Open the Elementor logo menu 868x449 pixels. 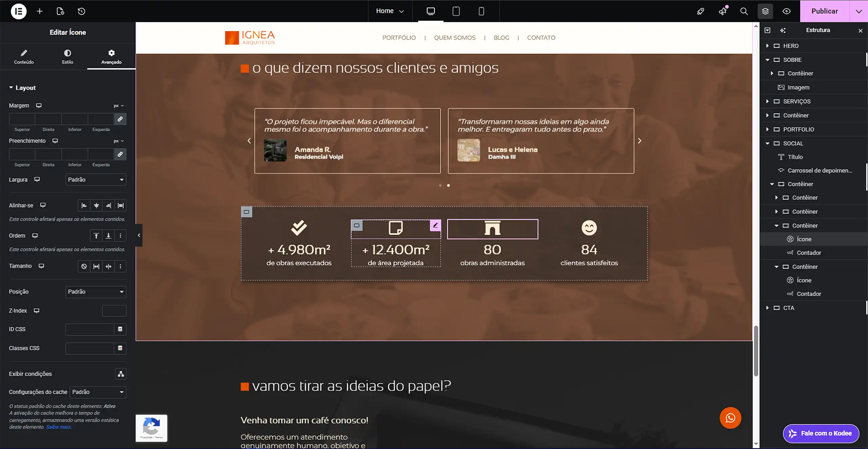18,11
